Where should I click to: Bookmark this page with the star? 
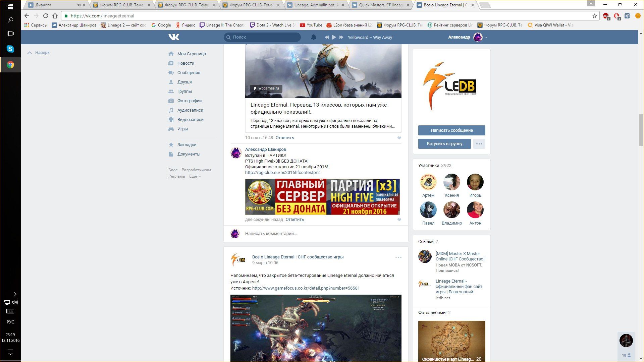[594, 16]
